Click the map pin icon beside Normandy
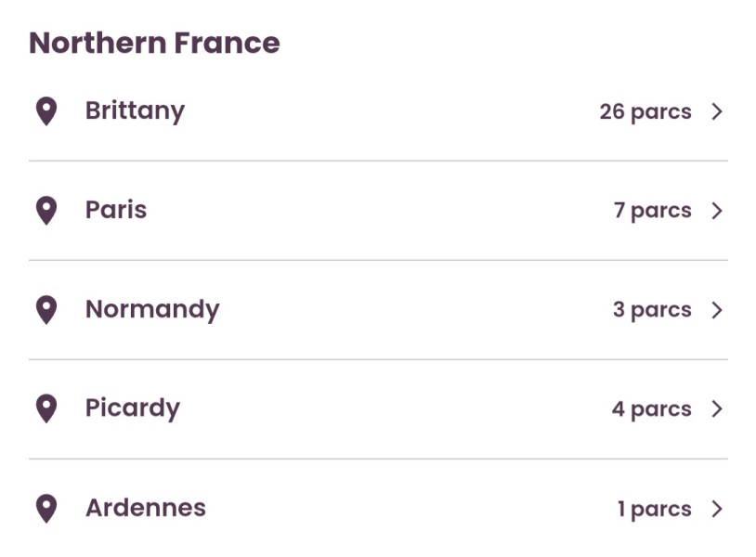 point(46,310)
